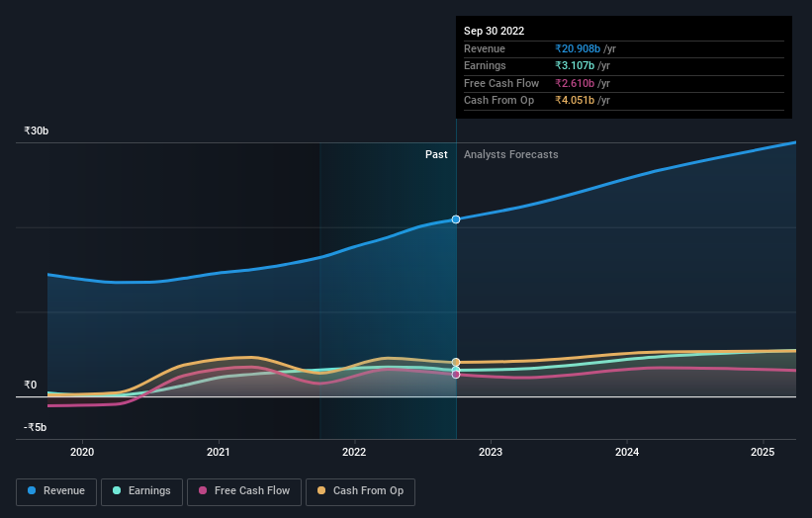Toggle the Revenue legend button
Screen dimensions: 812x518
coord(56,491)
